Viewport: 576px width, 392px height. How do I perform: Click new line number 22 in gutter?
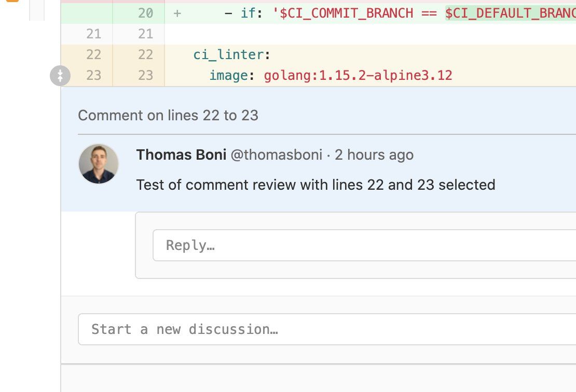(145, 55)
